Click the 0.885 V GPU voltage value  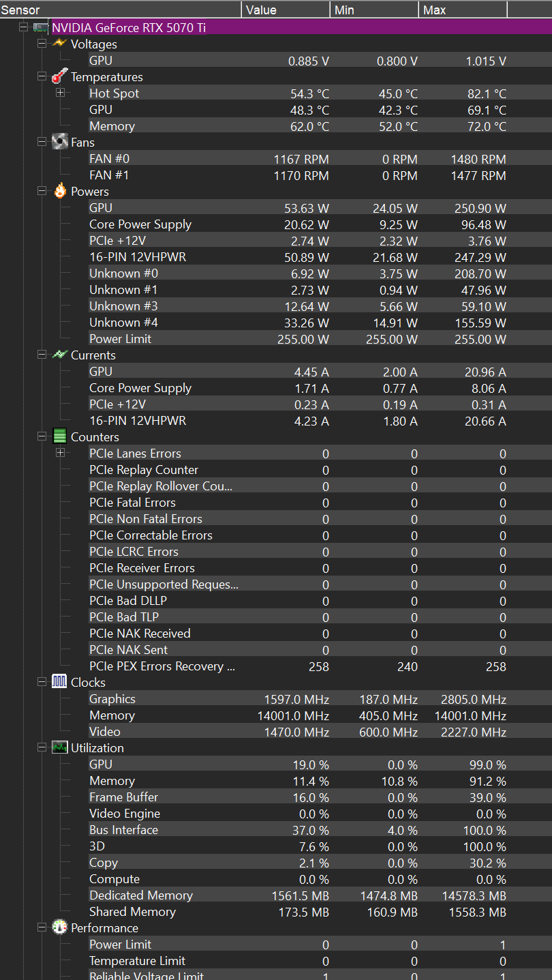[x=309, y=61]
